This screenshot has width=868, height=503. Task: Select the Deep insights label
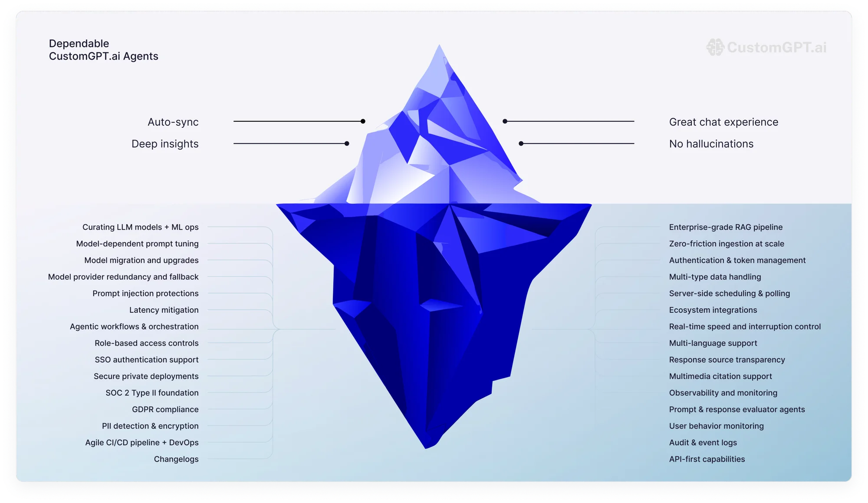coord(165,144)
